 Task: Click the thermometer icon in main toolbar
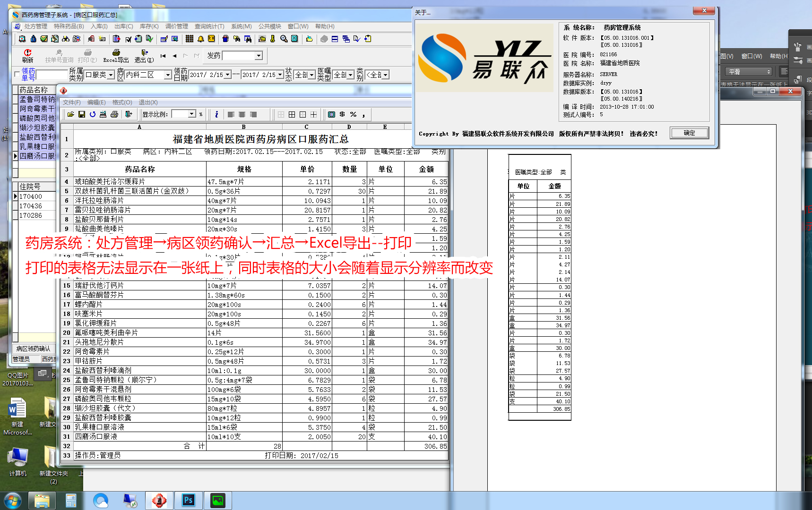click(x=273, y=39)
